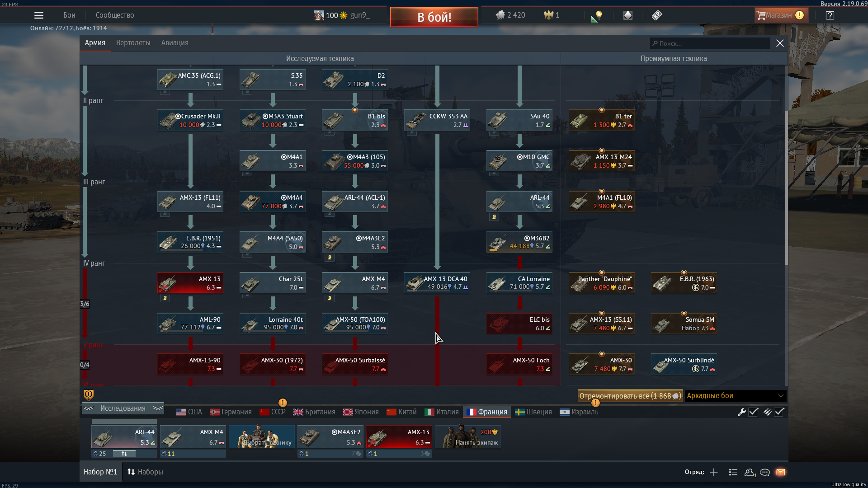Select the AMX-13 crew slot thumbnail
Image resolution: width=868 pixels, height=488 pixels.
399,436
